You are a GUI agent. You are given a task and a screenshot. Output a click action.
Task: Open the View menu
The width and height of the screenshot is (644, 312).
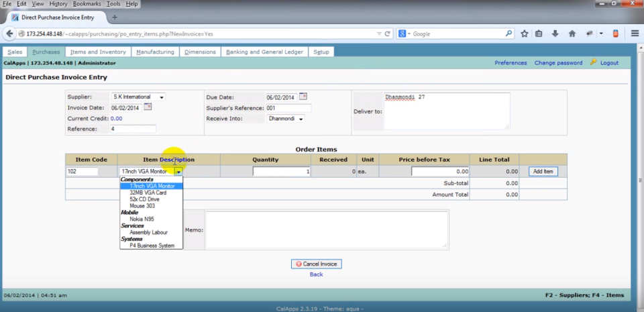(38, 4)
